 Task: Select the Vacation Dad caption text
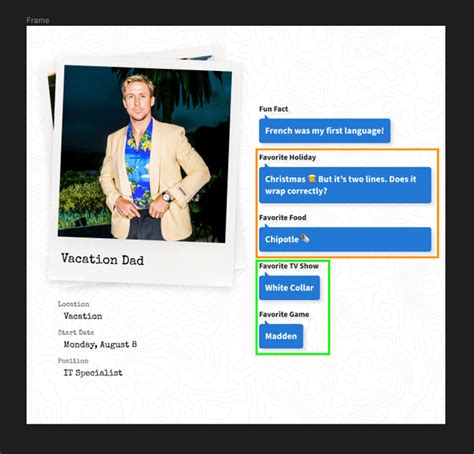coord(102,259)
